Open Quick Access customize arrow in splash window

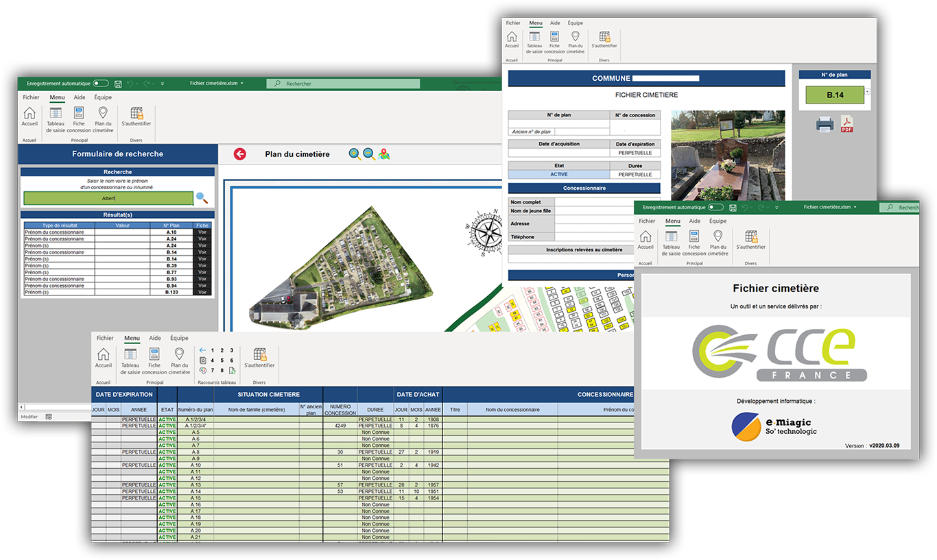[x=777, y=207]
